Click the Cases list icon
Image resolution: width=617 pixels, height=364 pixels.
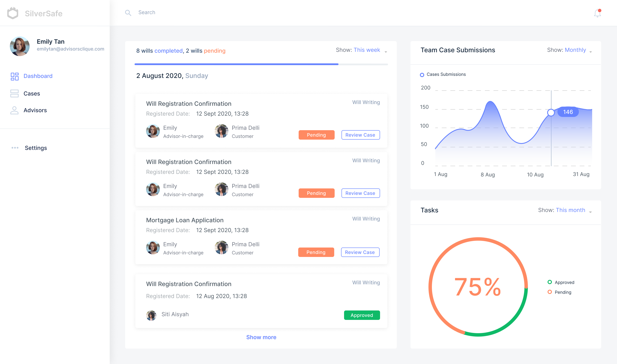(x=15, y=93)
